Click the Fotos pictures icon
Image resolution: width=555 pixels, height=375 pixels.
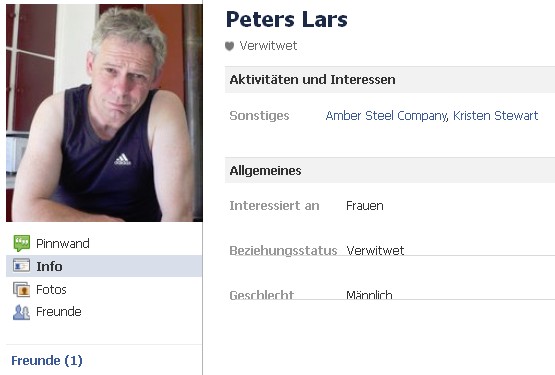tap(21, 289)
